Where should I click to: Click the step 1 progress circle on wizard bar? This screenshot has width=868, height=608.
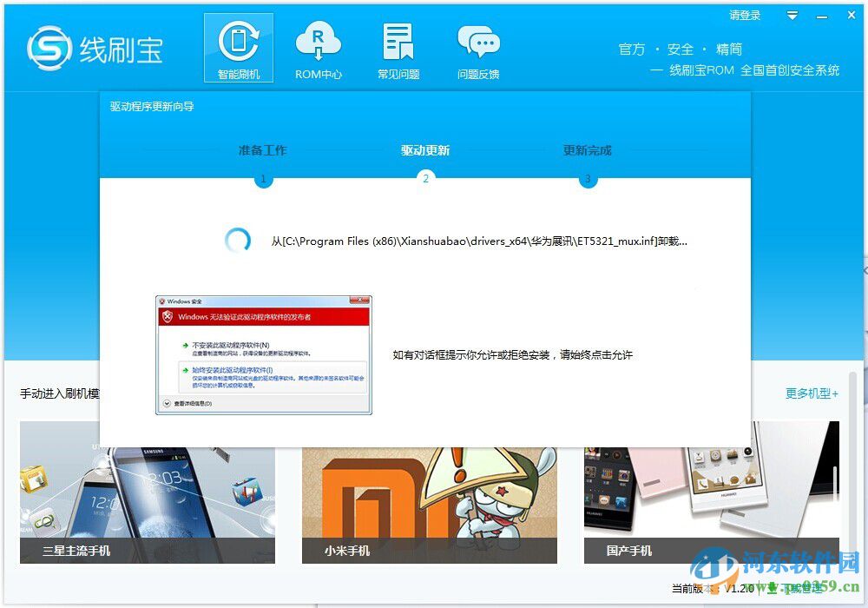point(262,180)
